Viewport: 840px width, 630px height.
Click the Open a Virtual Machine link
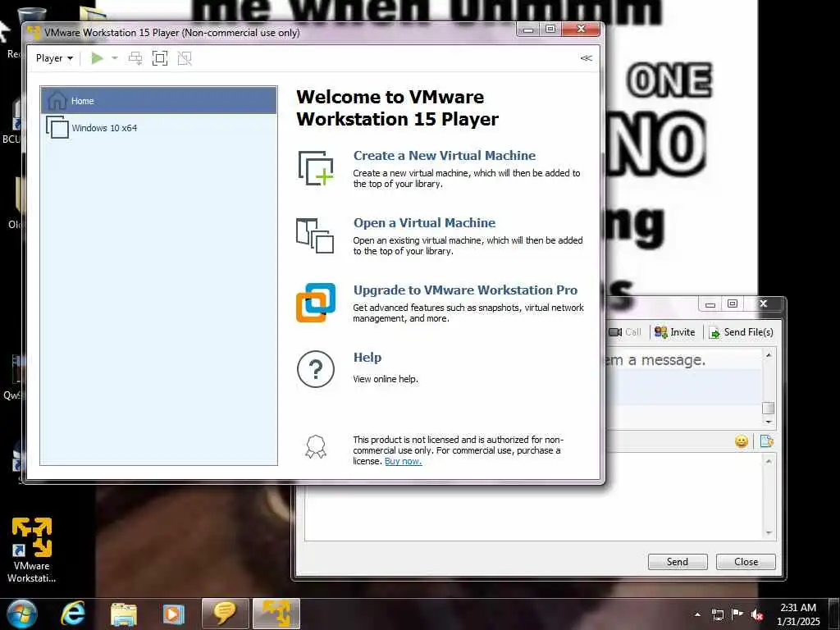pos(424,223)
